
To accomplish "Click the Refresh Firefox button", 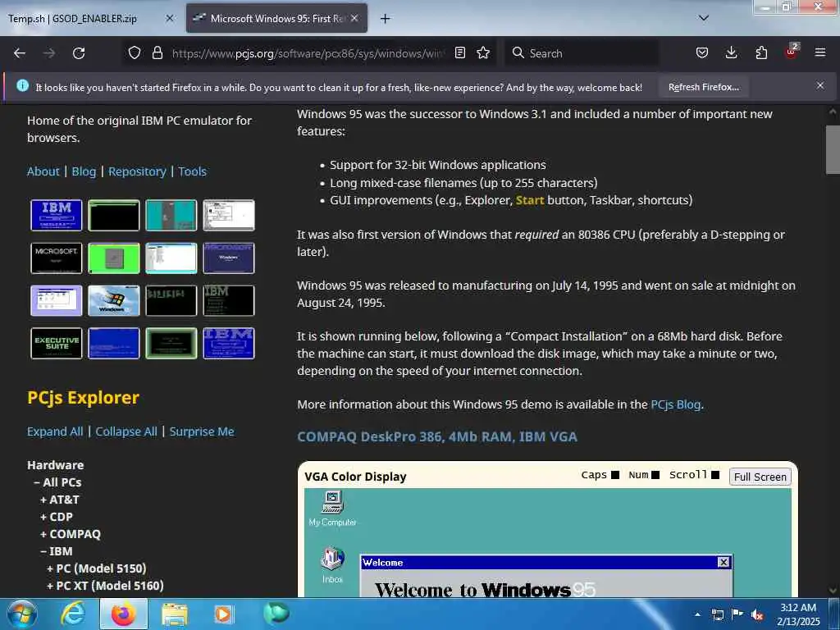I will (x=703, y=87).
